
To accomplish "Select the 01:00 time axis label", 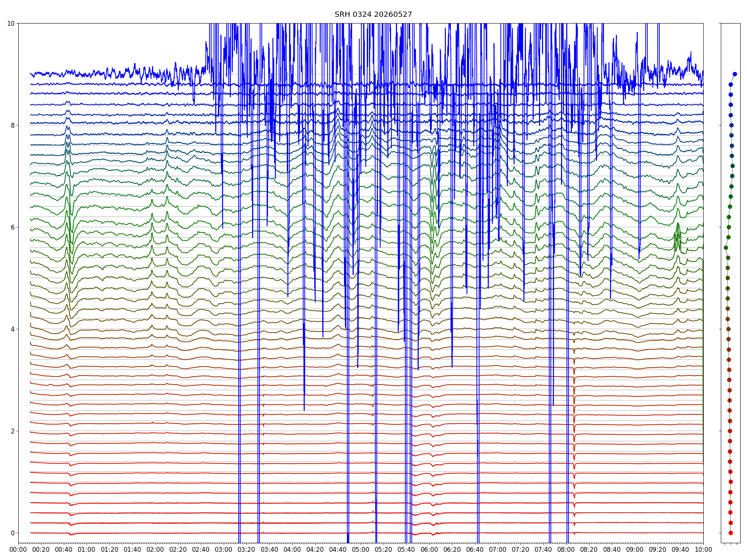I will 87,550.
